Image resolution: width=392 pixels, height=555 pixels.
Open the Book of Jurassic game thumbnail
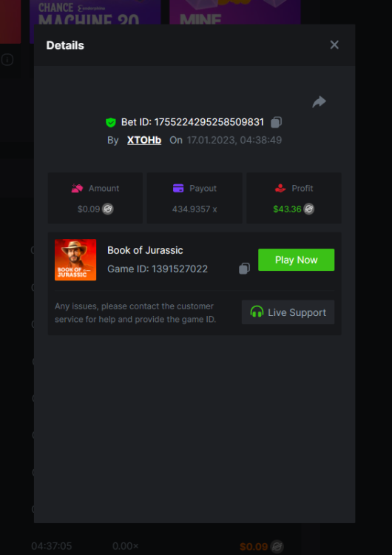[x=75, y=260]
